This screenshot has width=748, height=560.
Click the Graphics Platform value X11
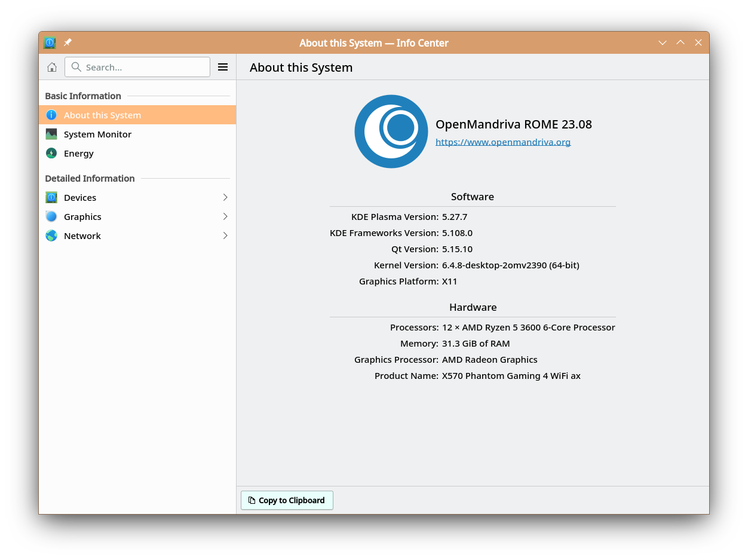click(x=450, y=281)
